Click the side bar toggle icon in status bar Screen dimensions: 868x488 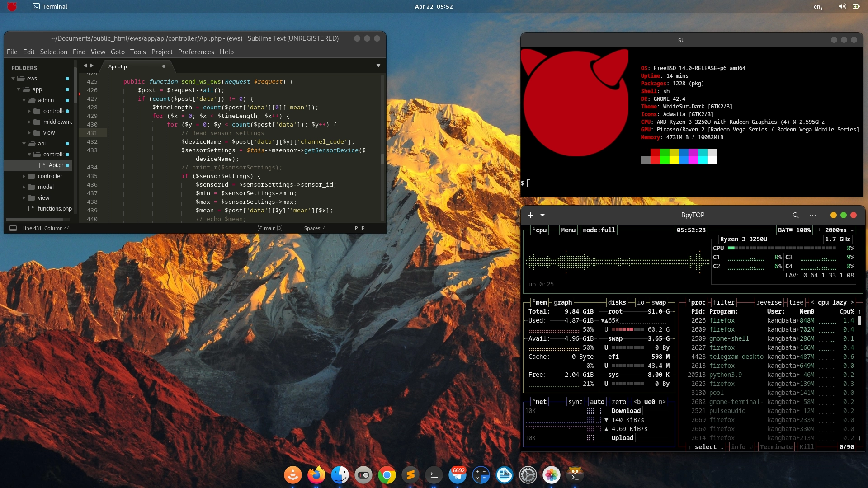13,228
